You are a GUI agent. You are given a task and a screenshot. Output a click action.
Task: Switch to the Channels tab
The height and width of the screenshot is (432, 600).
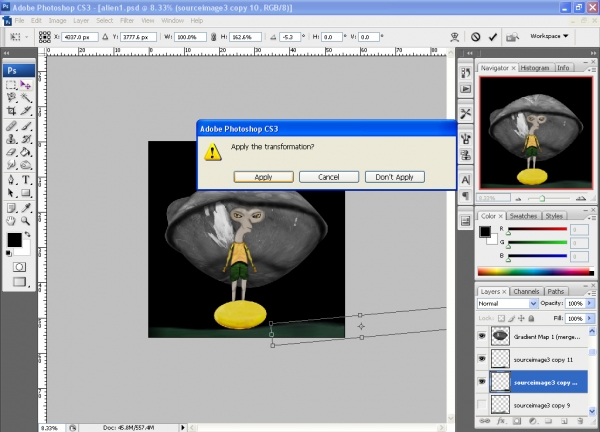(x=526, y=292)
